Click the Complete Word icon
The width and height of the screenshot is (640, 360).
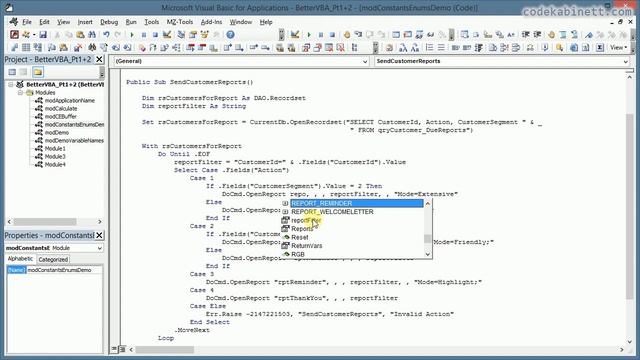[x=511, y=35]
